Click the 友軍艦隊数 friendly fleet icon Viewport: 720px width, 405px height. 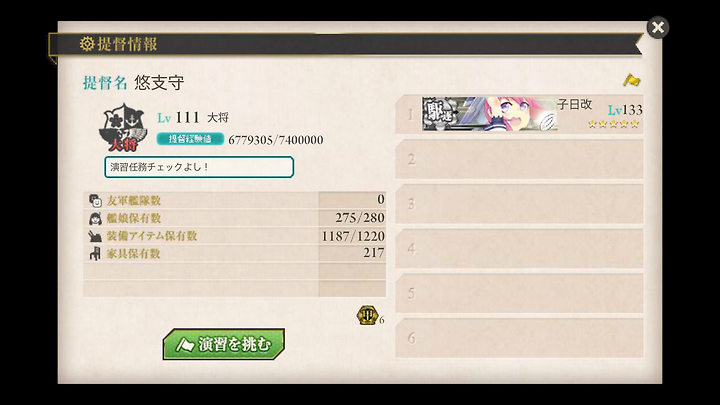(x=95, y=201)
